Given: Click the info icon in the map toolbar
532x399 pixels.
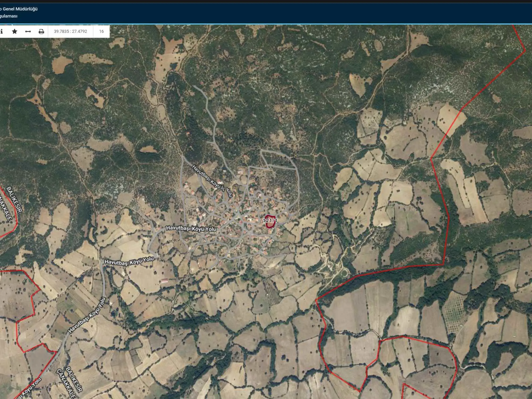Looking at the screenshot, I should (2, 31).
